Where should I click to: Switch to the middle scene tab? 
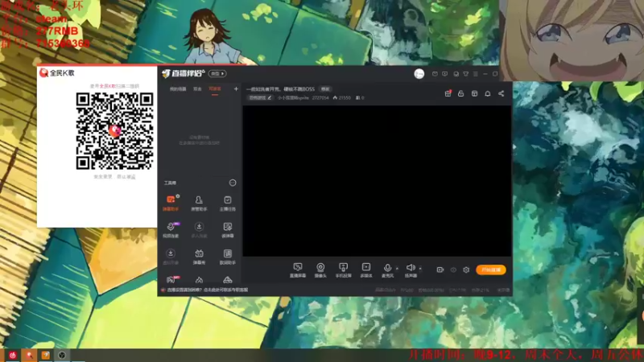pyautogui.click(x=197, y=89)
